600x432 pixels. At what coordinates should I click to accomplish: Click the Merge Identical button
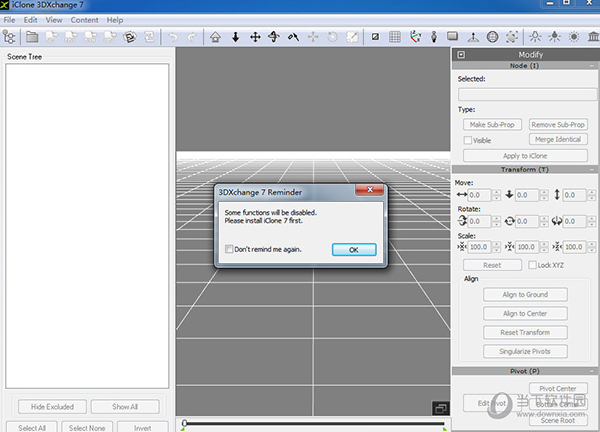558,139
